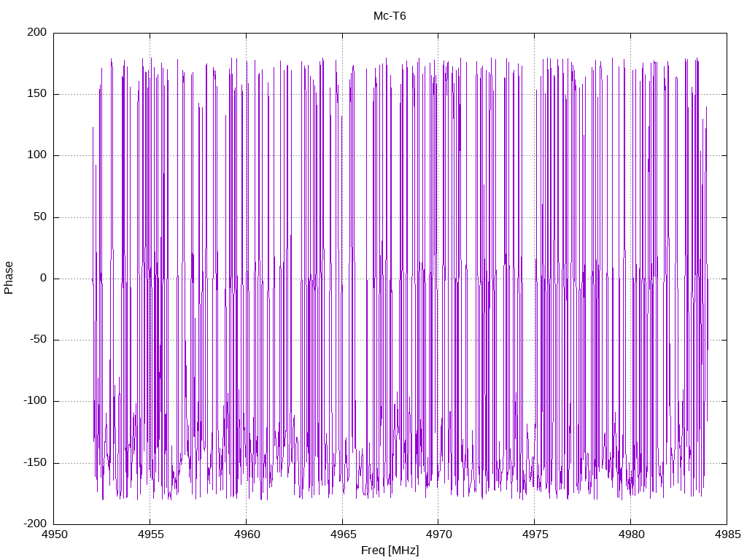Click the x-axis tick label 4980

pos(631,534)
